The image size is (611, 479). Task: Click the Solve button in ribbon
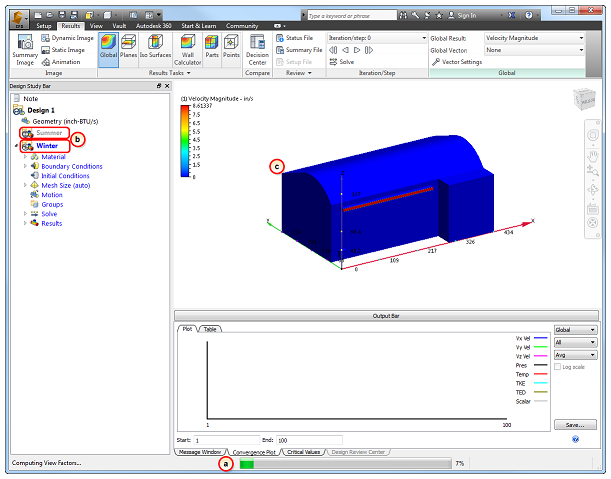pyautogui.click(x=342, y=62)
